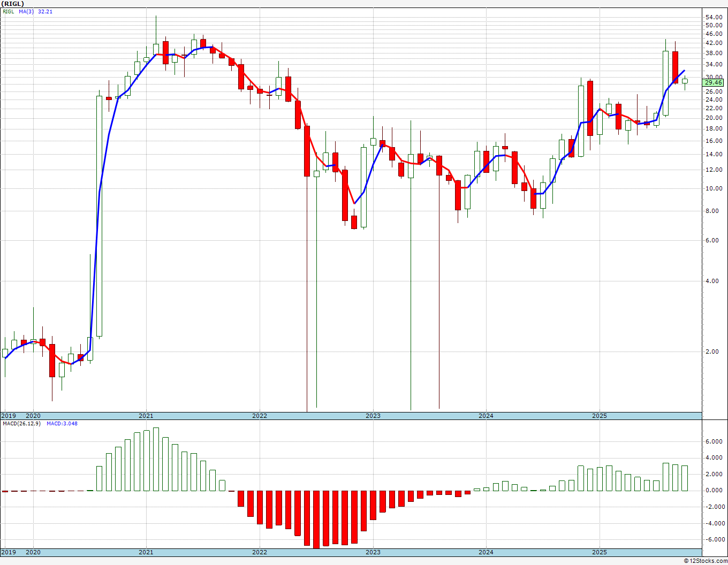Click 2023 on the price chart time axis
The height and width of the screenshot is (565, 728).
(373, 416)
